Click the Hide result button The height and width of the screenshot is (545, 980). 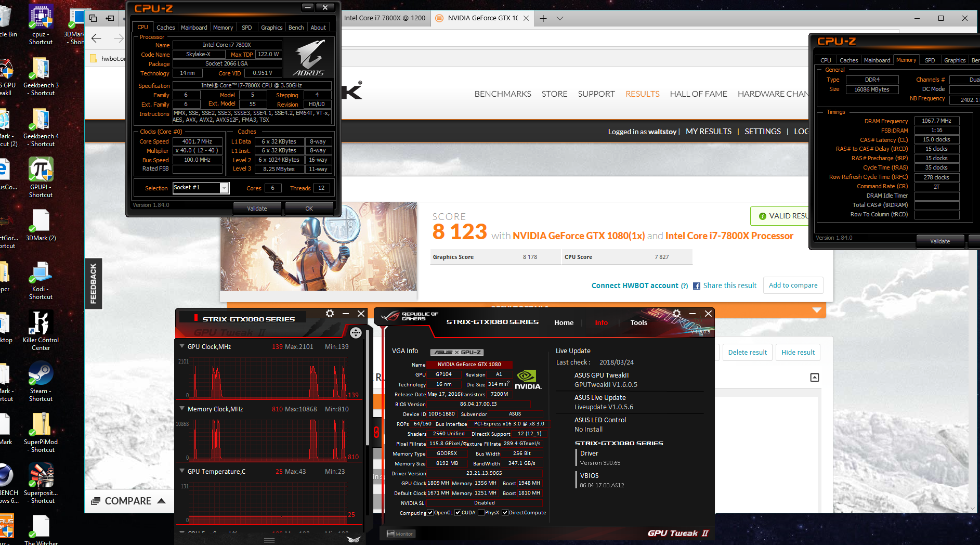798,352
